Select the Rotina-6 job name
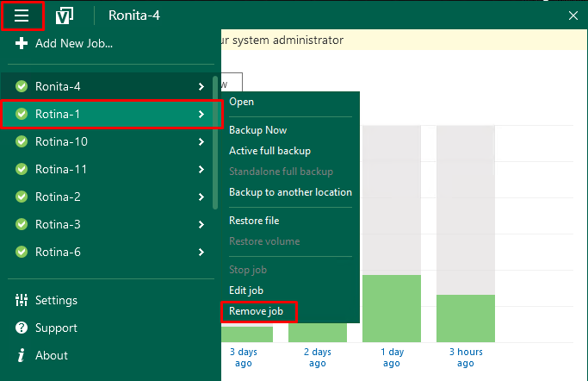Image resolution: width=588 pixels, height=381 pixels. [58, 253]
